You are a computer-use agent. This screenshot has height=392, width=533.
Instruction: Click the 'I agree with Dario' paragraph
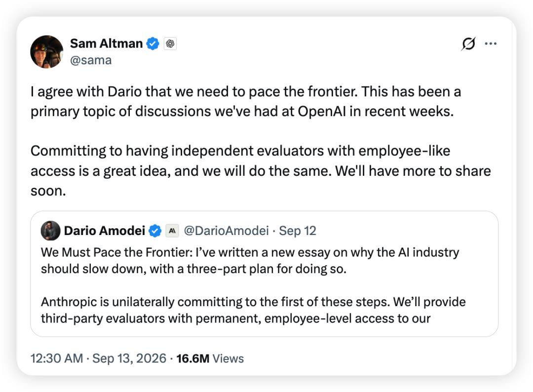[x=246, y=101]
